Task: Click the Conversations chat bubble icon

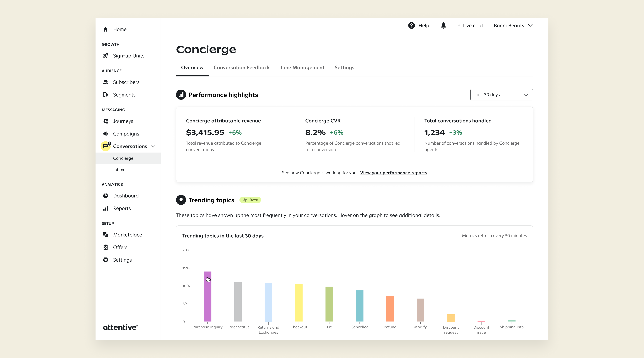Action: (x=105, y=146)
